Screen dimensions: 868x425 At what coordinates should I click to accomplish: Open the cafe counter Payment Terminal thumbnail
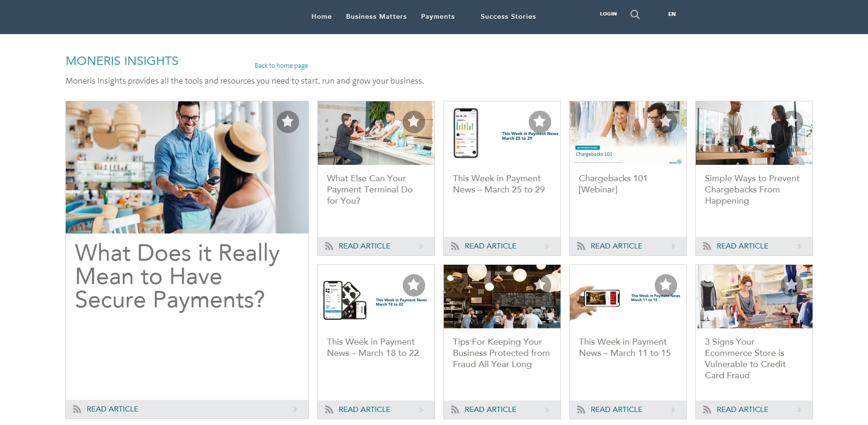tap(376, 133)
